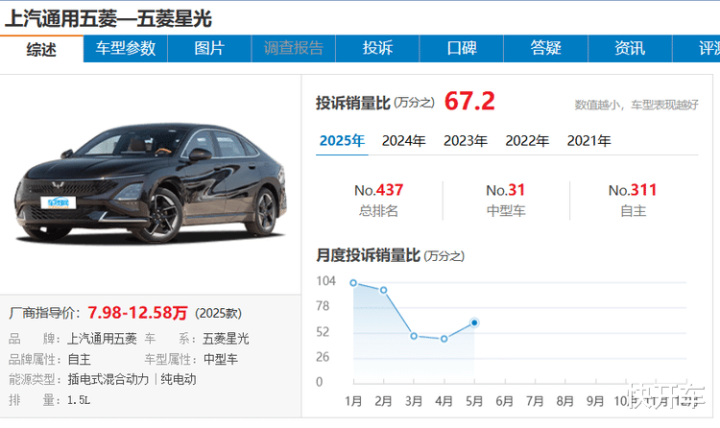Click the 1月 data point on chart
The height and width of the screenshot is (428, 720).
coord(354,283)
